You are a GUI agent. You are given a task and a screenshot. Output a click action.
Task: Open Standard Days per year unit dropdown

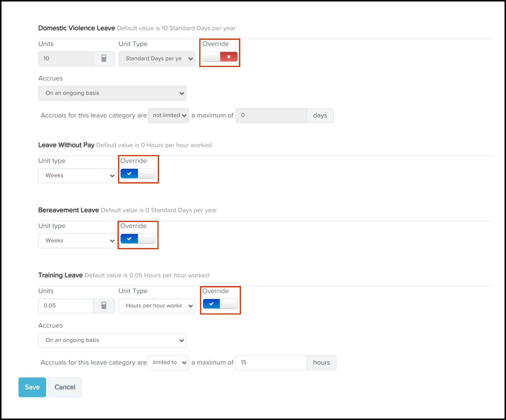tap(157, 59)
